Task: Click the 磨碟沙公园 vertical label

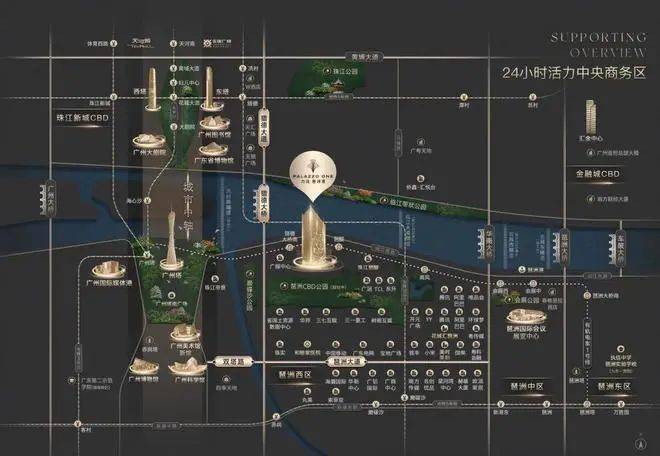Action: point(250,295)
